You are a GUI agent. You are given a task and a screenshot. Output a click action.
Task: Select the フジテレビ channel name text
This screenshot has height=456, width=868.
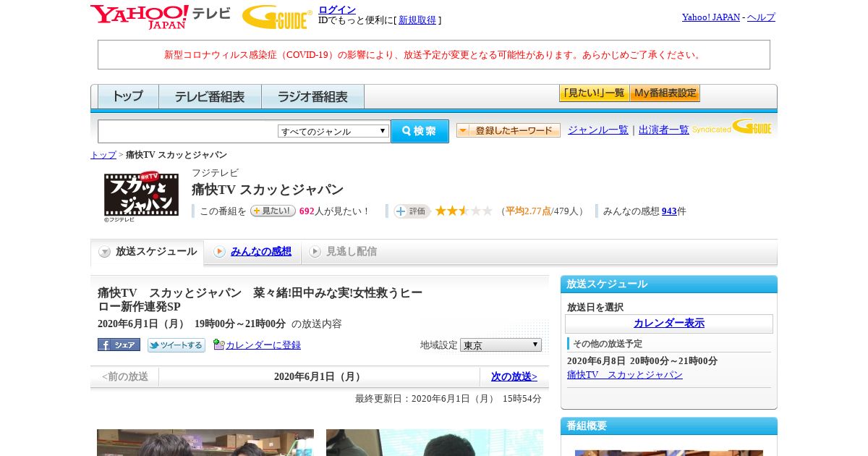215,173
